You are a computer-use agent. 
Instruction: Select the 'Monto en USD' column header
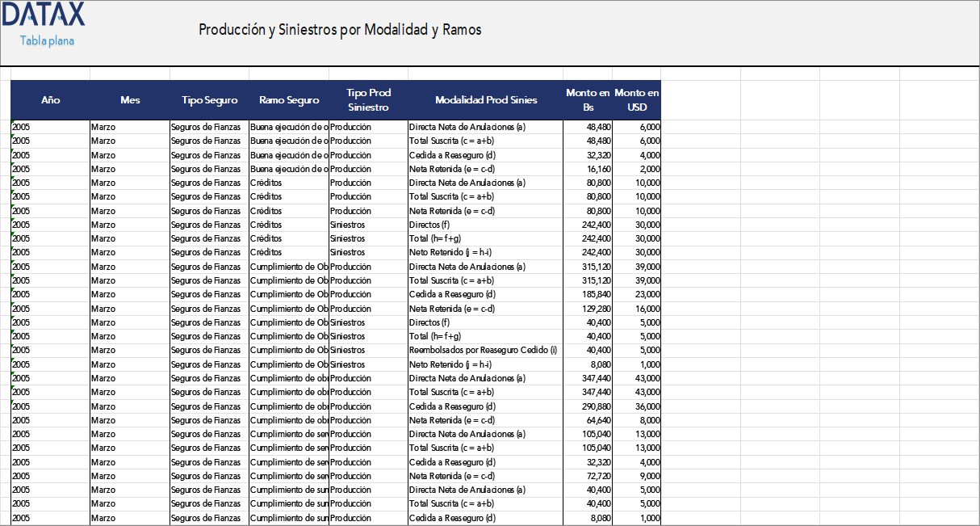(x=637, y=98)
